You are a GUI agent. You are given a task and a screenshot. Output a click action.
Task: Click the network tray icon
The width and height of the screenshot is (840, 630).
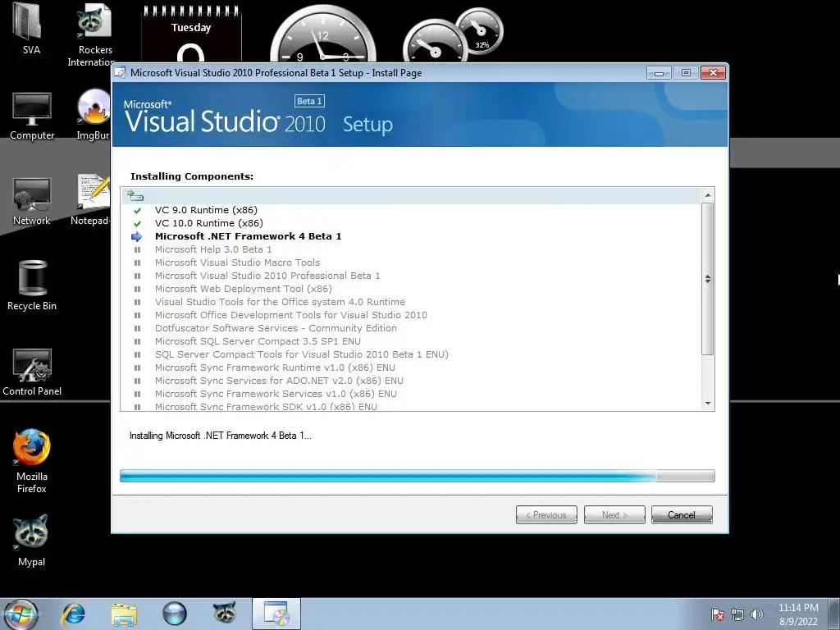[737, 614]
